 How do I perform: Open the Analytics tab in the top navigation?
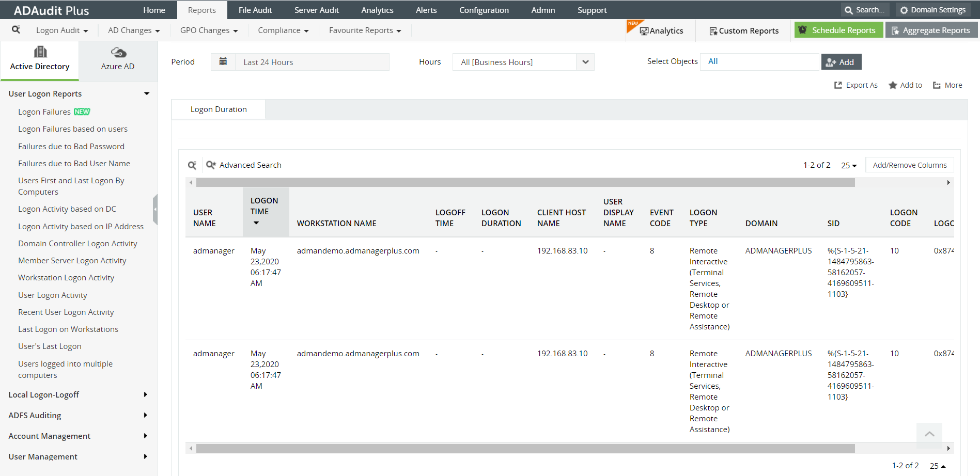377,10
